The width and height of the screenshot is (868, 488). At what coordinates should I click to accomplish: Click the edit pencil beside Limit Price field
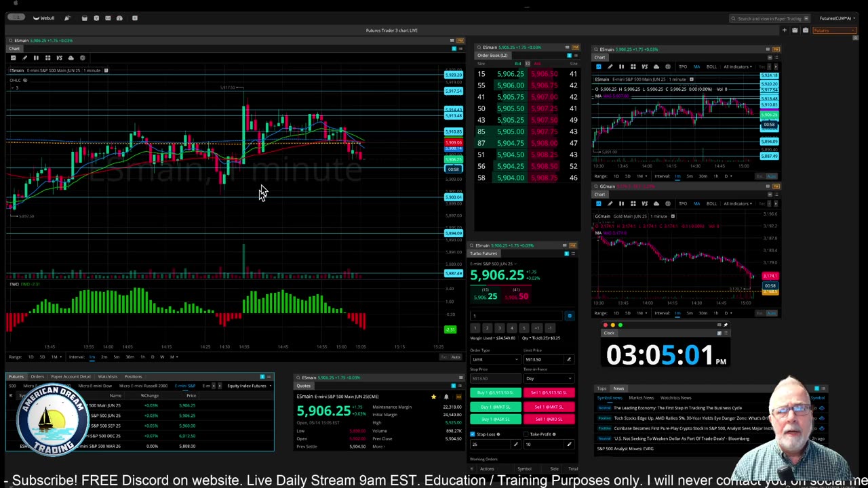tap(569, 359)
